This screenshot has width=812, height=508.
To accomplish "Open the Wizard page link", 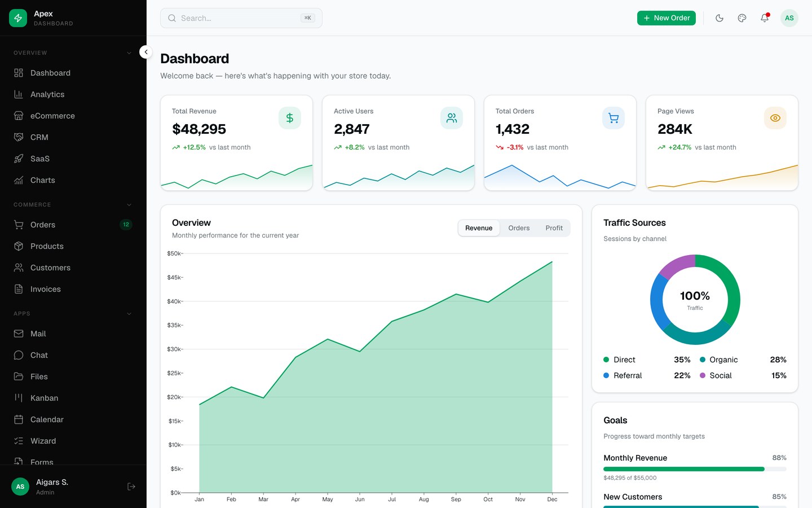I will point(73,441).
